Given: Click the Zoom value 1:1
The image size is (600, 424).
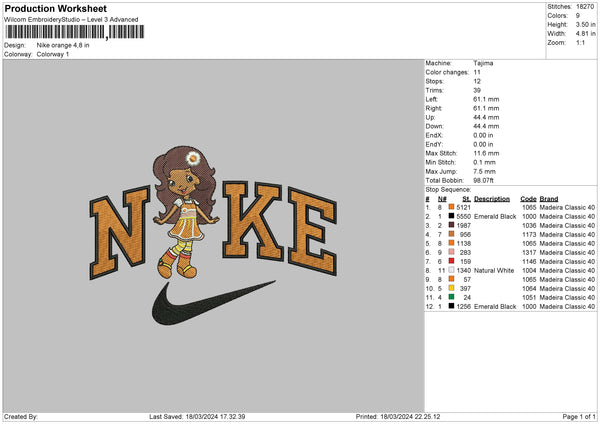Looking at the screenshot, I should pos(580,42).
